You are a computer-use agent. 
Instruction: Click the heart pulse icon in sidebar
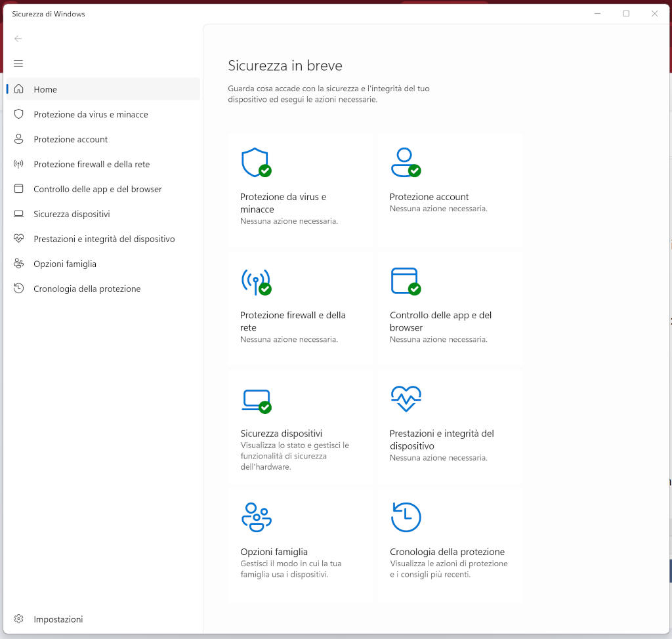[x=18, y=238]
